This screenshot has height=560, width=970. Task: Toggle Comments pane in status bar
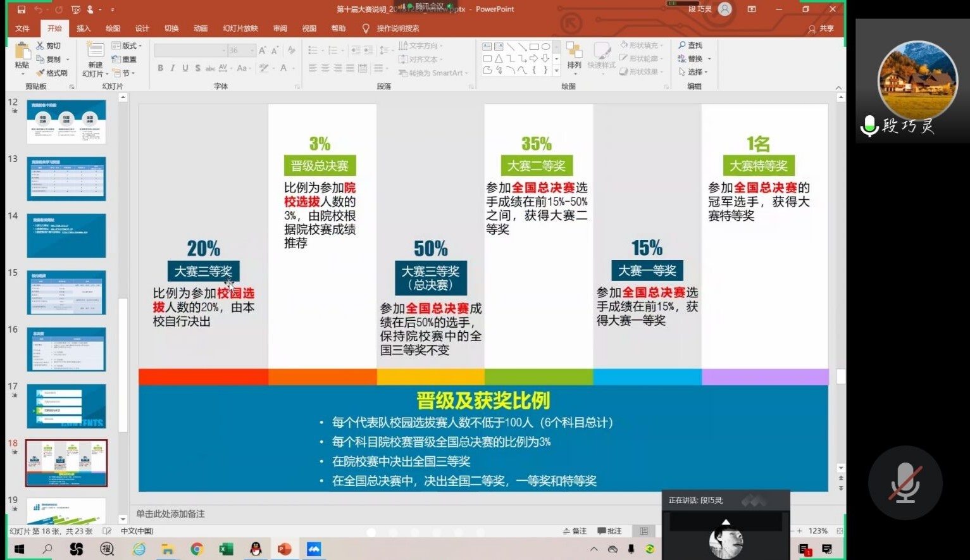click(609, 531)
